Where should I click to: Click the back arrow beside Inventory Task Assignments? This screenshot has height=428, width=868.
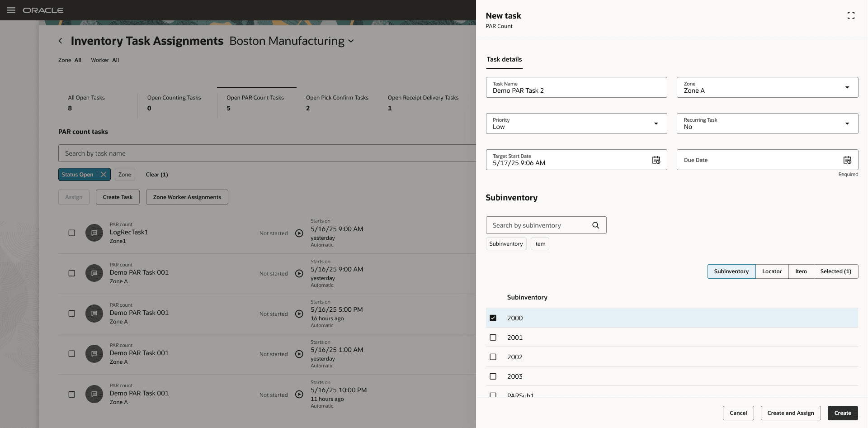[x=61, y=41]
